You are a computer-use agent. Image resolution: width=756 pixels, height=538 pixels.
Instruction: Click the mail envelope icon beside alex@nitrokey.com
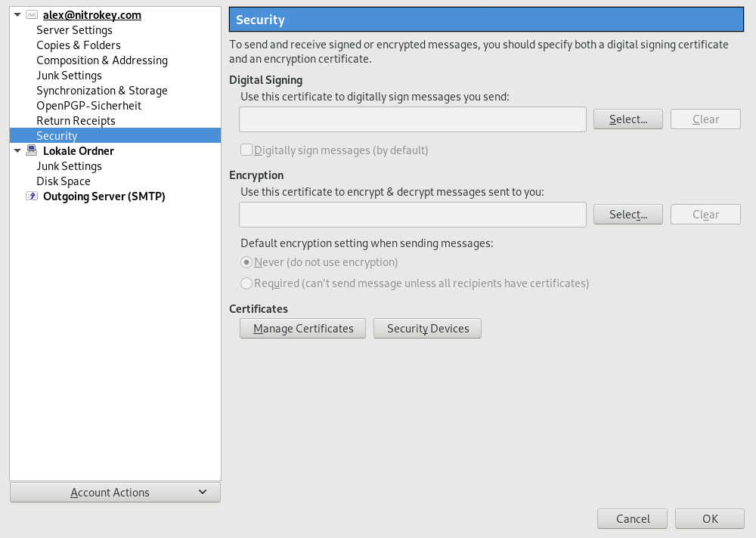pos(32,15)
